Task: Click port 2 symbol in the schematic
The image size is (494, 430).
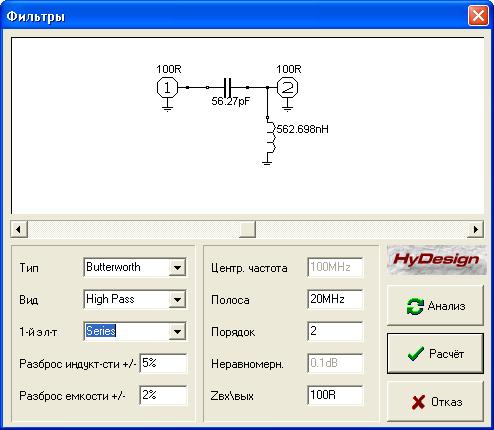Action: pos(288,88)
